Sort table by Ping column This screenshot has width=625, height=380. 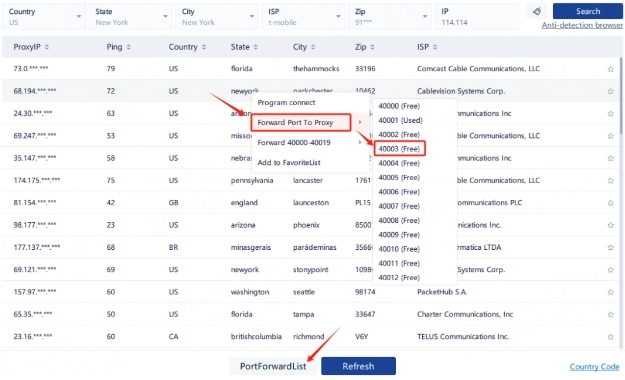point(128,47)
